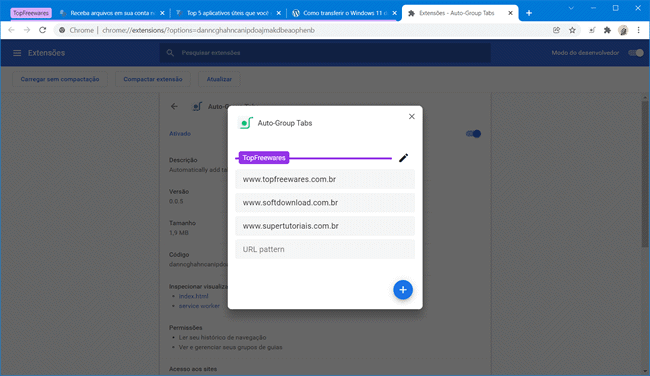Open Chrome three-dot menu

point(639,30)
